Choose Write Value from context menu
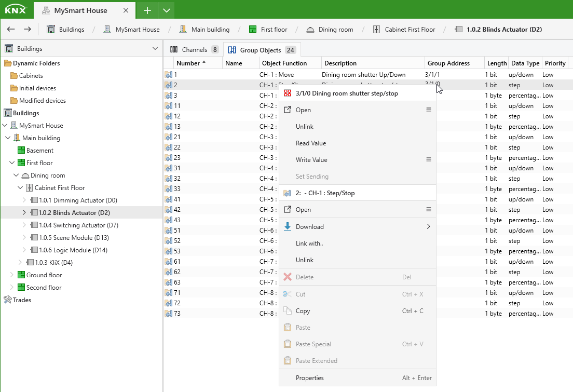The width and height of the screenshot is (573, 392). click(311, 160)
